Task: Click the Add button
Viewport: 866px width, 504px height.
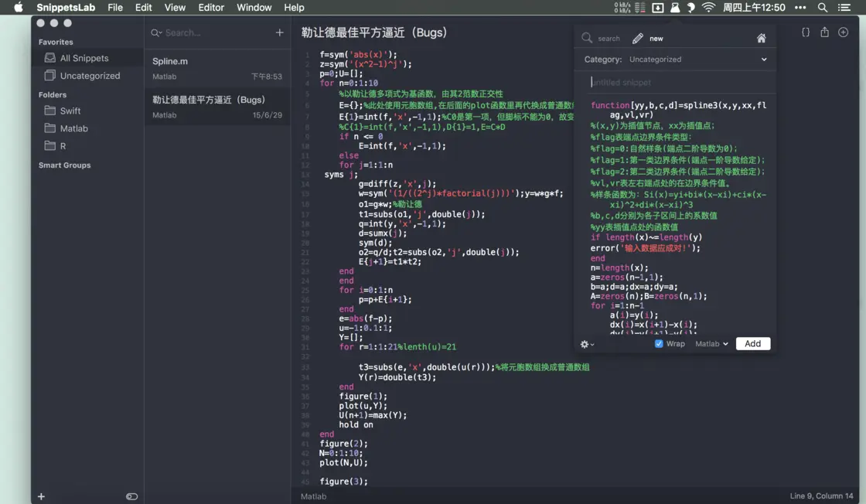Action: (x=753, y=343)
